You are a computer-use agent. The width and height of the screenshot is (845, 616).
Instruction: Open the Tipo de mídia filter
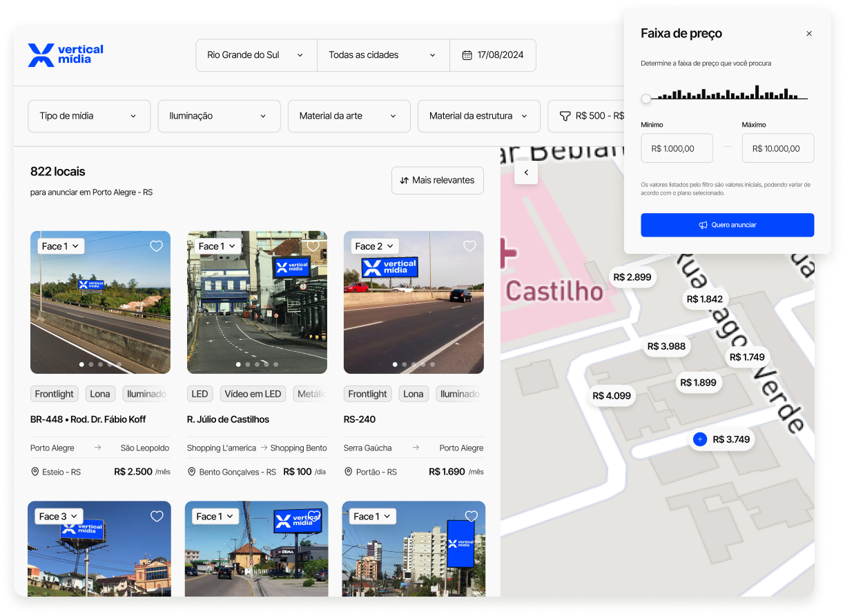pyautogui.click(x=89, y=116)
